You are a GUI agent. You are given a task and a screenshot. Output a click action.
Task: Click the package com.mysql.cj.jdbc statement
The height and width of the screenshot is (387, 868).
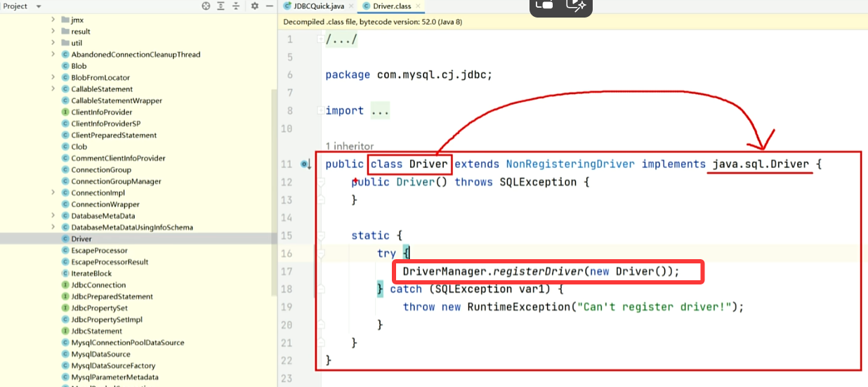coord(409,75)
